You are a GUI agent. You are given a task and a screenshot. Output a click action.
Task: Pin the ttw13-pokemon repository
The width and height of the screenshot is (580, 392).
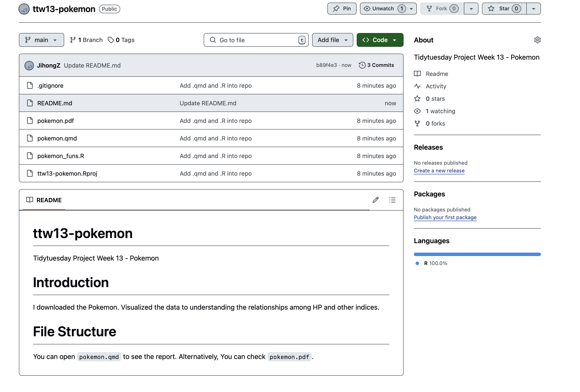342,9
